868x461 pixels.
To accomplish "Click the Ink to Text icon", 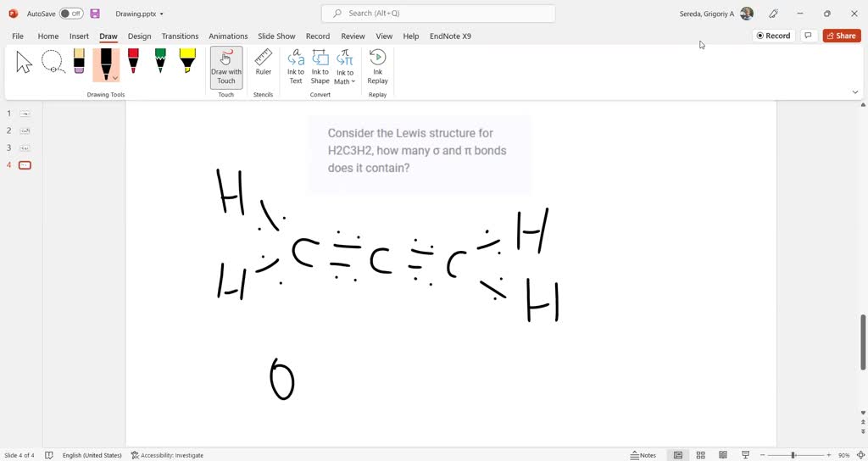I will (296, 67).
